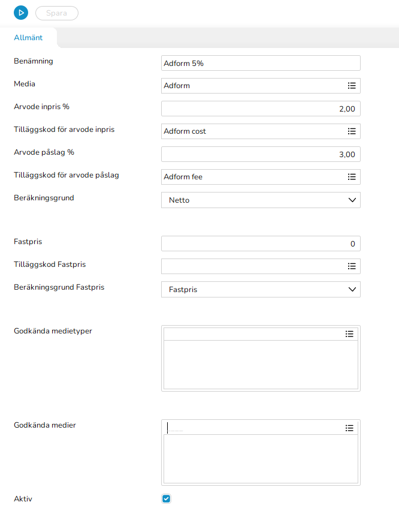Viewport: 399px width, 532px height.
Task: Open the Godkända medier list icon
Action: point(349,428)
